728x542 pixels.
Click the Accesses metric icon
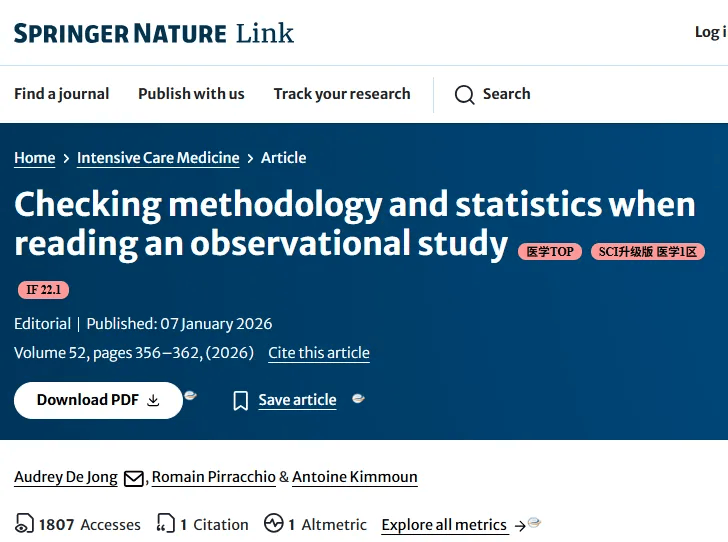click(24, 524)
